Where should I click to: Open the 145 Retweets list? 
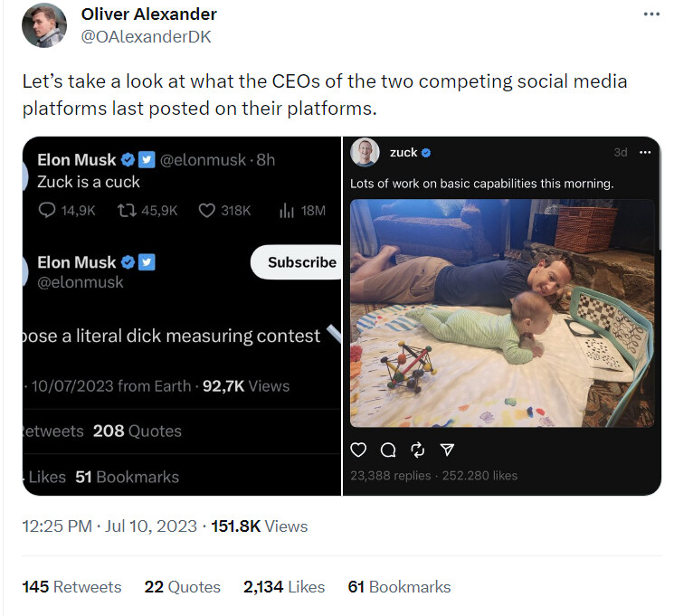[71, 587]
